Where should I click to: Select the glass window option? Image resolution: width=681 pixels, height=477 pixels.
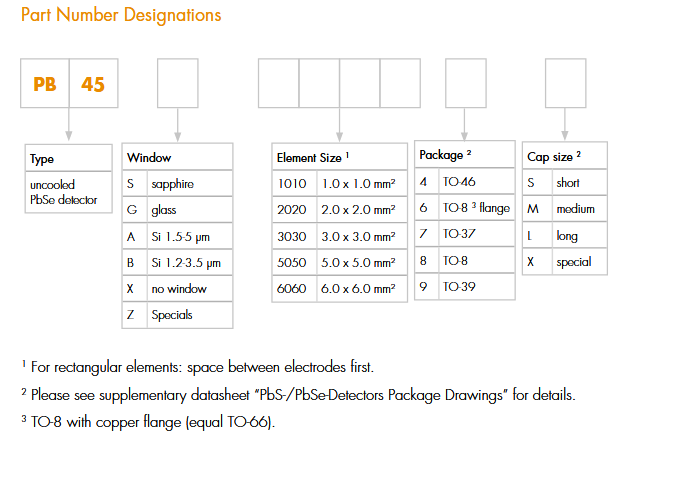(177, 210)
